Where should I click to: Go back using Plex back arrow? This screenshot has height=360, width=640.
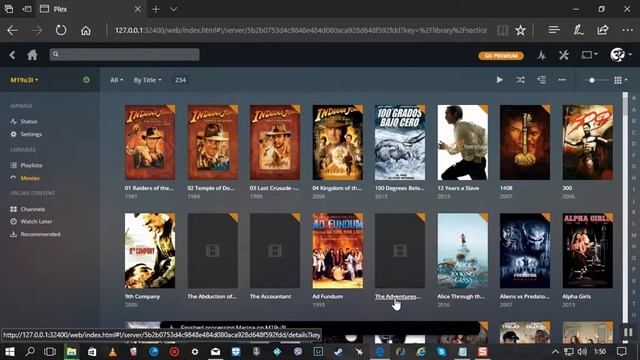click(12, 55)
